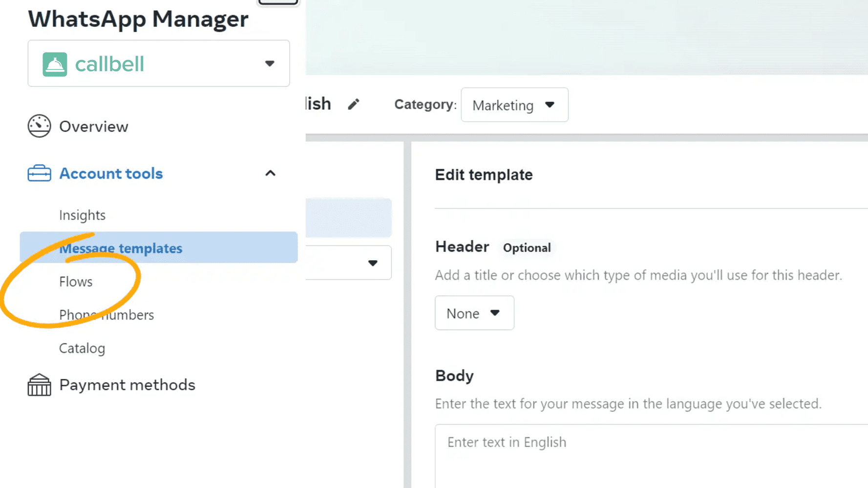Screen dimensions: 868x488
Task: Select Message templates in sidebar
Action: point(159,247)
